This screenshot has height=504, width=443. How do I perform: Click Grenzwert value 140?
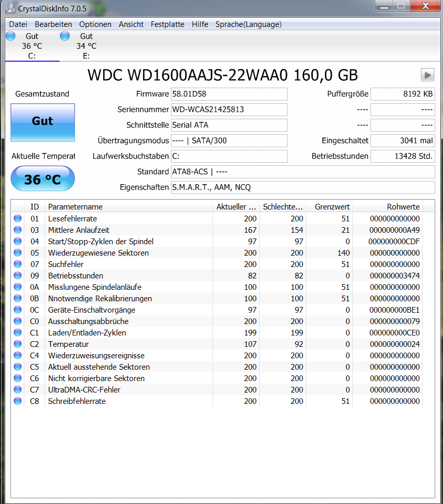pos(344,253)
